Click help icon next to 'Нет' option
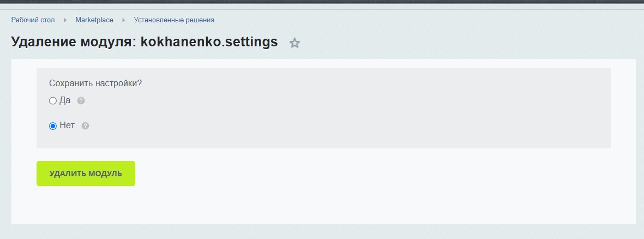 (x=85, y=126)
